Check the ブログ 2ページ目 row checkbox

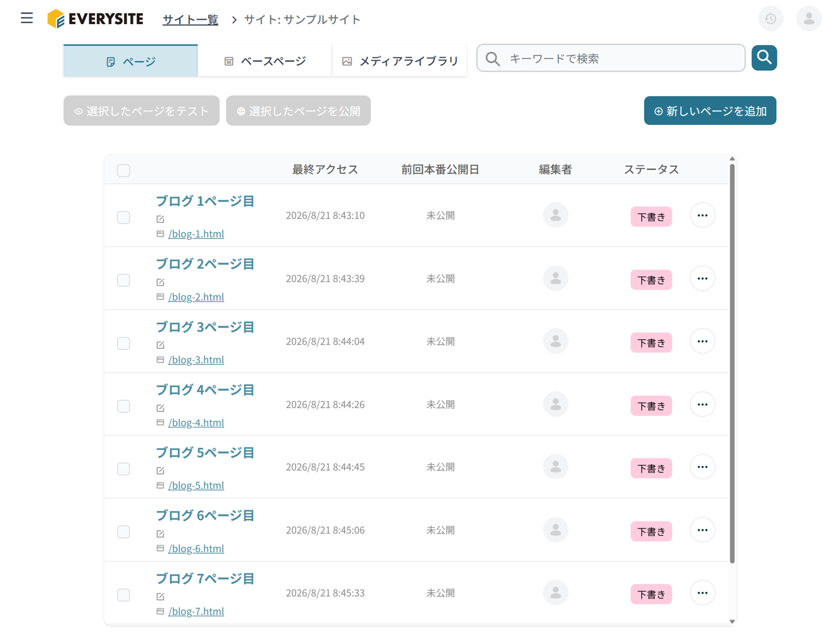coord(123,280)
